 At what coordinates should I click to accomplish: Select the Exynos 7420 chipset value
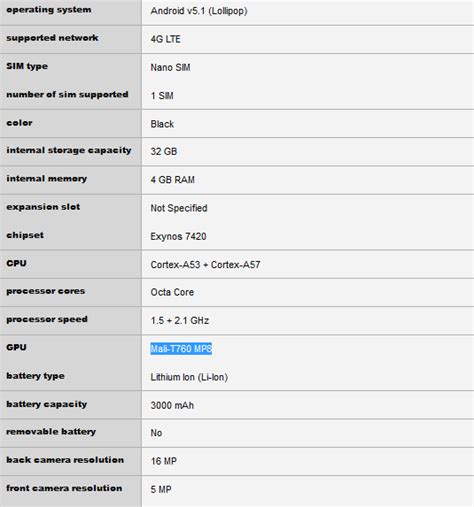178,236
